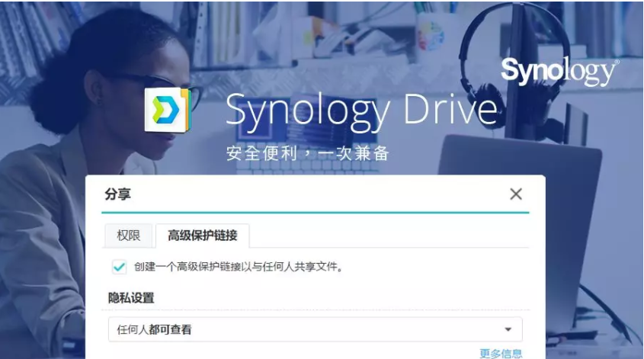Open the 更多信息 link
The width and height of the screenshot is (644, 359).
point(501,353)
